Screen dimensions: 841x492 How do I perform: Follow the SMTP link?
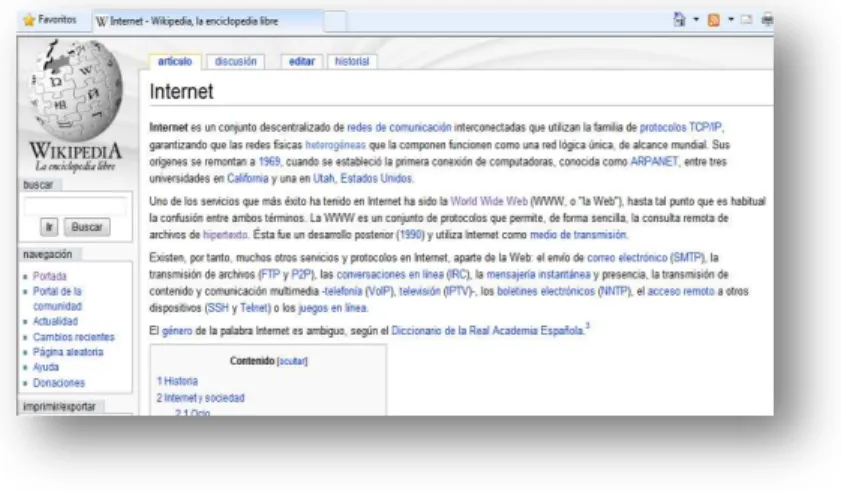[x=687, y=258]
